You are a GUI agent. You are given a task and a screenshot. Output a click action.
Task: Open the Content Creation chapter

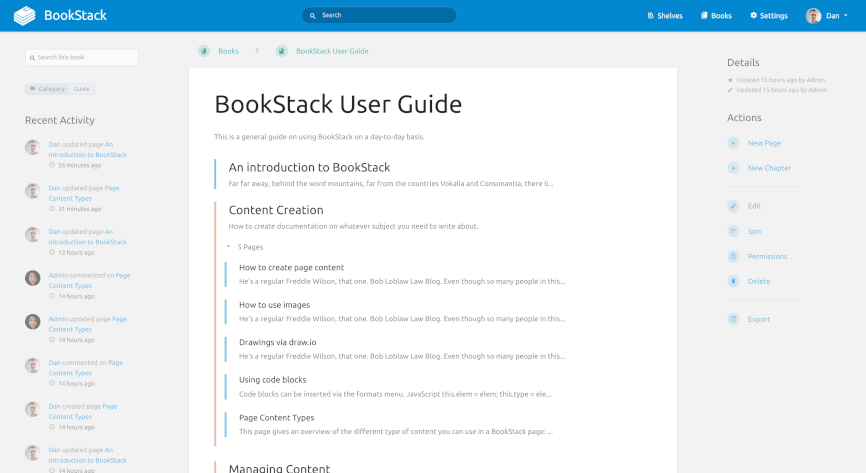276,210
